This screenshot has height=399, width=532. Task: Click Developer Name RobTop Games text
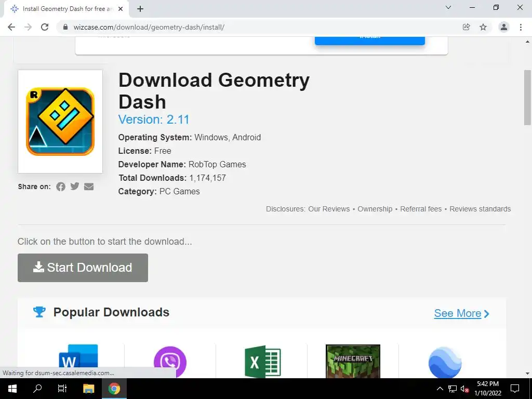pos(182,164)
